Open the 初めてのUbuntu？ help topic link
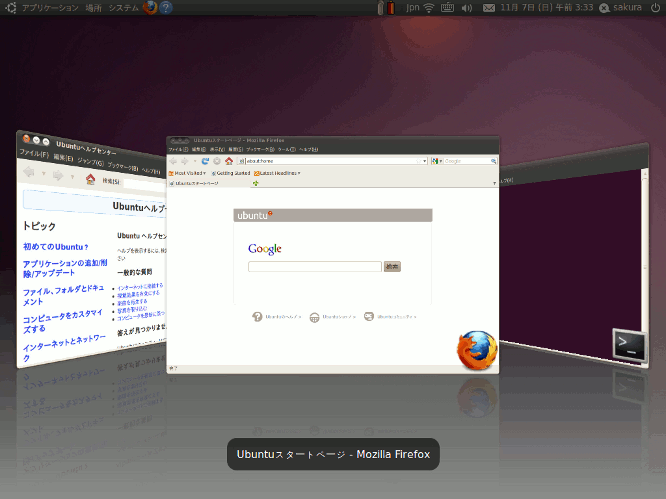The image size is (666, 499). pos(56,246)
